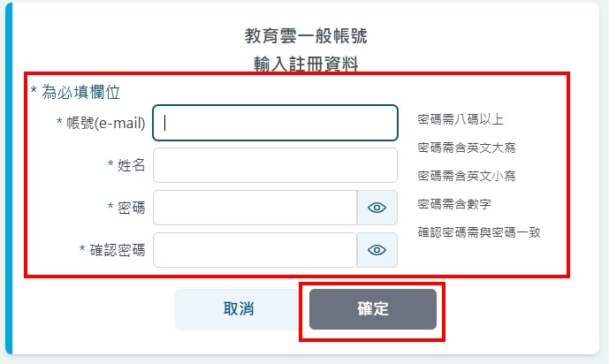609x364 pixels.
Task: Click the 確認密碼 label text
Action: [x=116, y=250]
